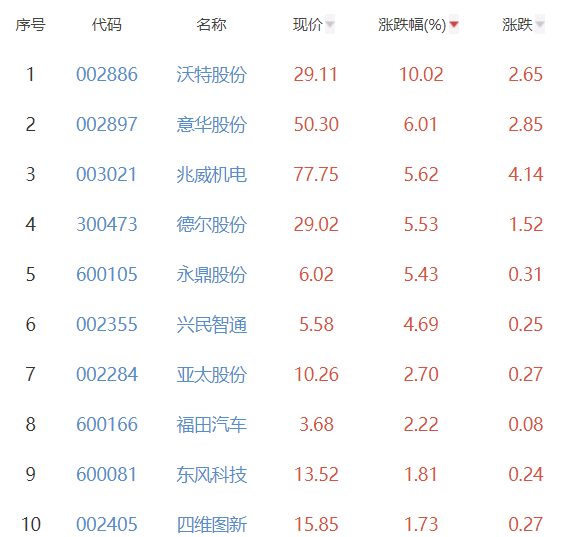Open the 意华股份 stock page

pos(212,125)
